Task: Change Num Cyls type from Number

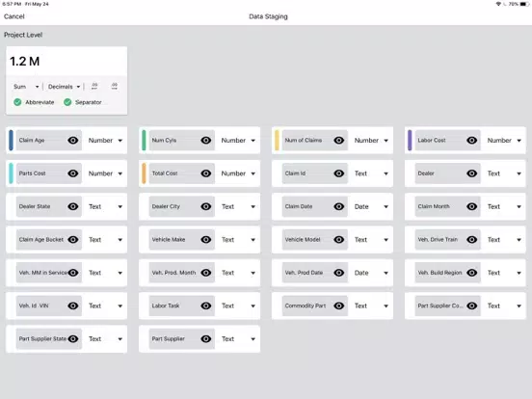Action: pos(238,140)
